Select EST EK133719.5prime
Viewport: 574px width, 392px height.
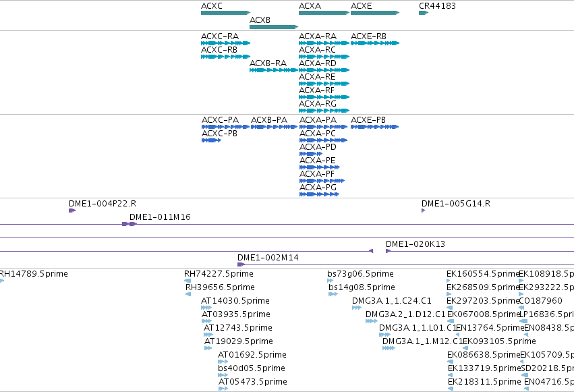click(x=451, y=375)
